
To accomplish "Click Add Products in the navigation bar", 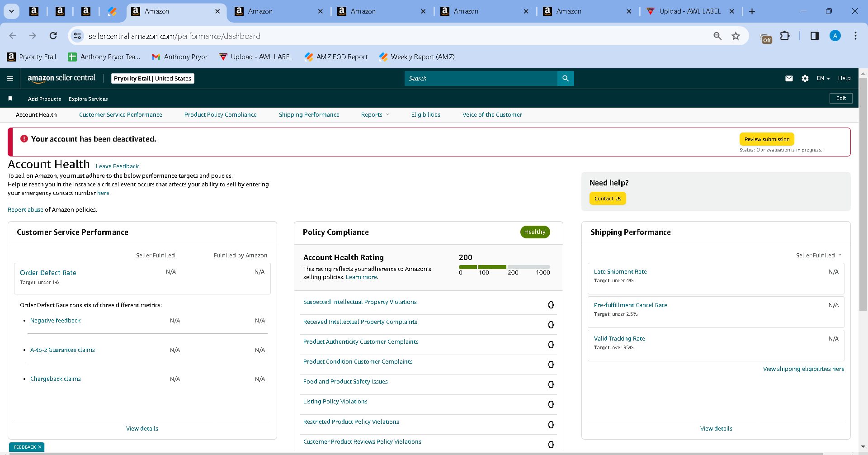I will tap(44, 99).
